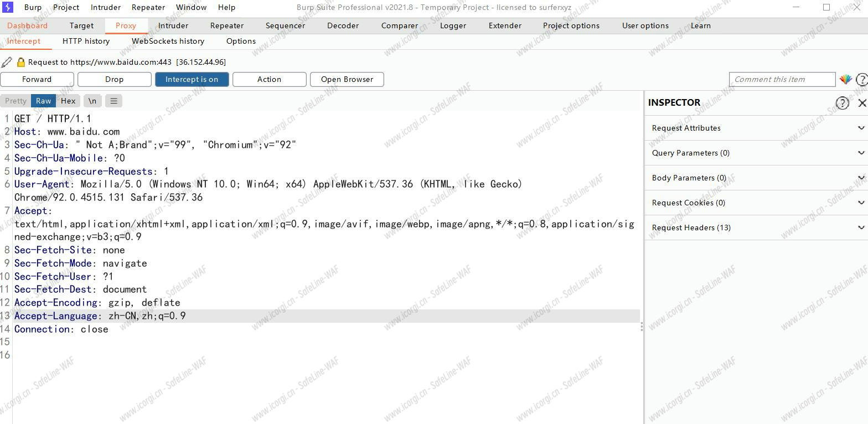Open Inspector help question mark icon

tap(842, 102)
